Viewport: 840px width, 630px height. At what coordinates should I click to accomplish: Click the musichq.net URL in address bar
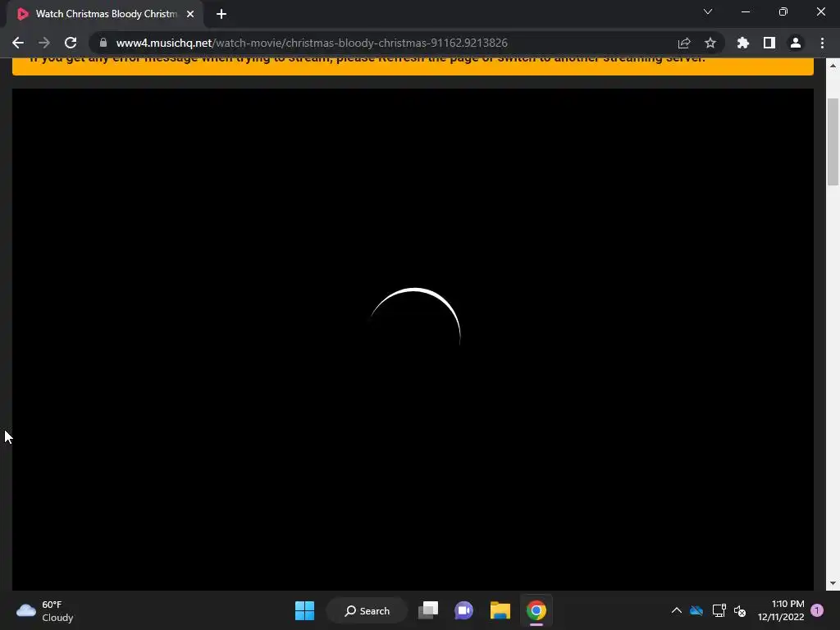pyautogui.click(x=312, y=43)
